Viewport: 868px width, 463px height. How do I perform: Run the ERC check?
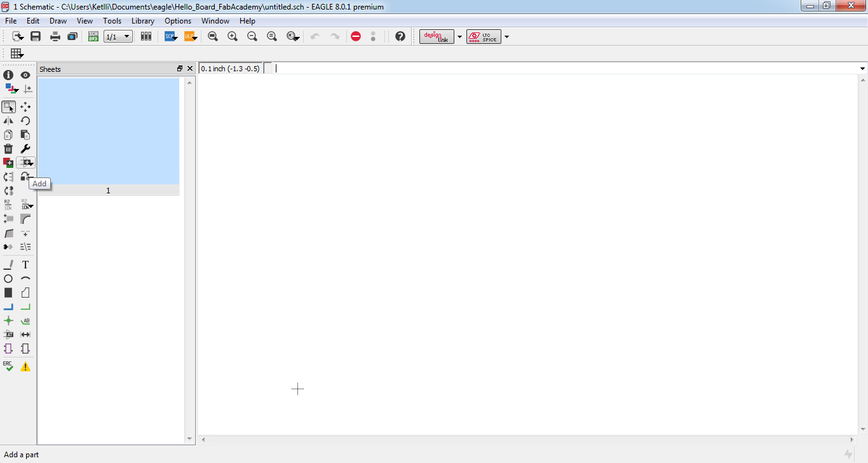(x=8, y=366)
